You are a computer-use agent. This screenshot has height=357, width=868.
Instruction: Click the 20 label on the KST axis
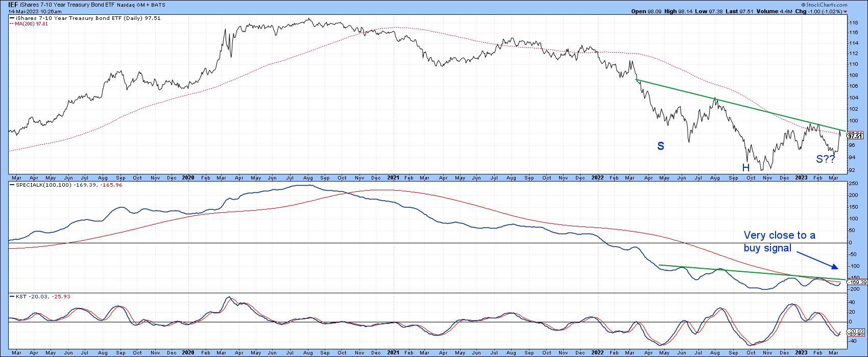tap(851, 312)
